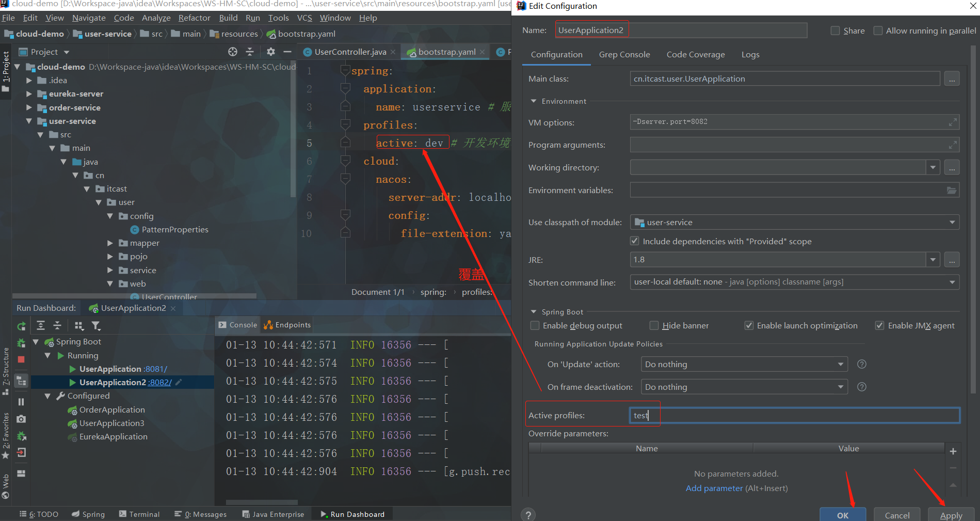
Task: Click the help icon next to On frame deactivation
Action: (861, 387)
